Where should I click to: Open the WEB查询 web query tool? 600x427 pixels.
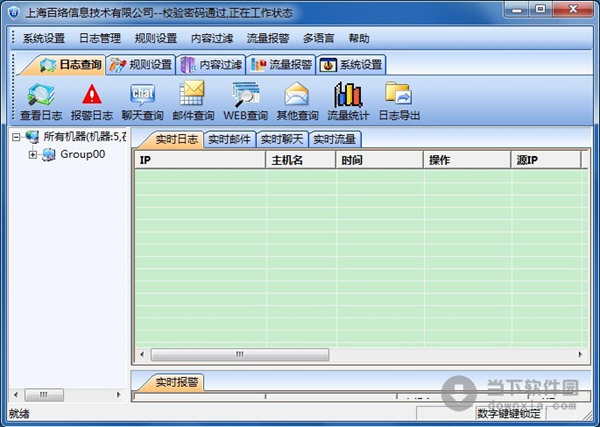click(x=245, y=101)
